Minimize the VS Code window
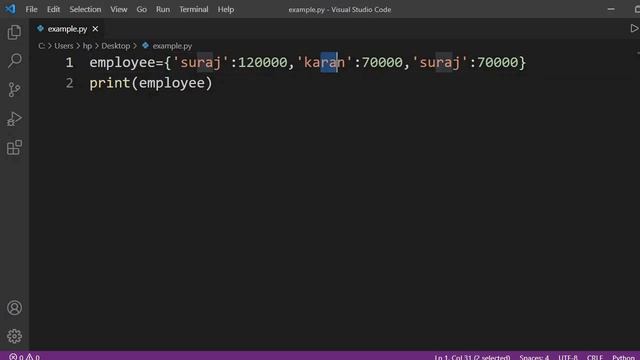 (x=611, y=9)
